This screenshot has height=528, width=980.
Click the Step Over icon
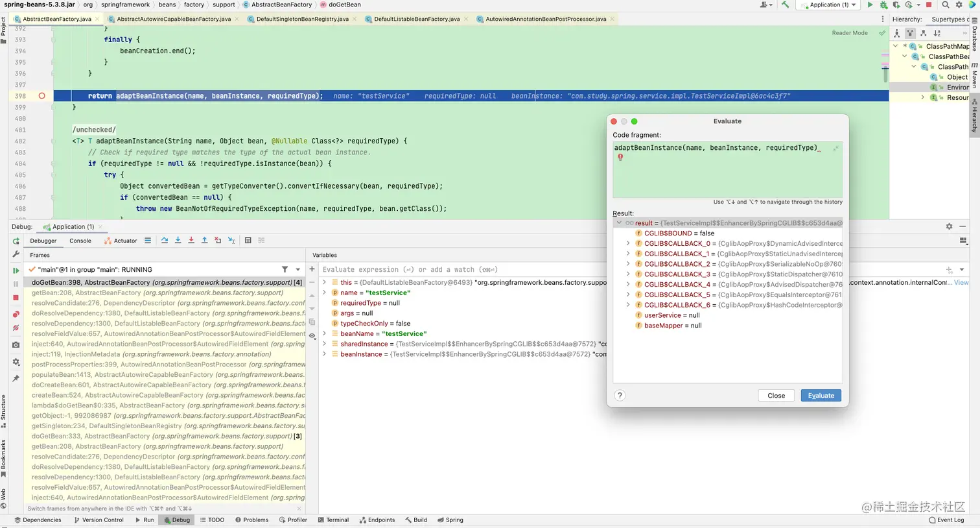pyautogui.click(x=165, y=241)
